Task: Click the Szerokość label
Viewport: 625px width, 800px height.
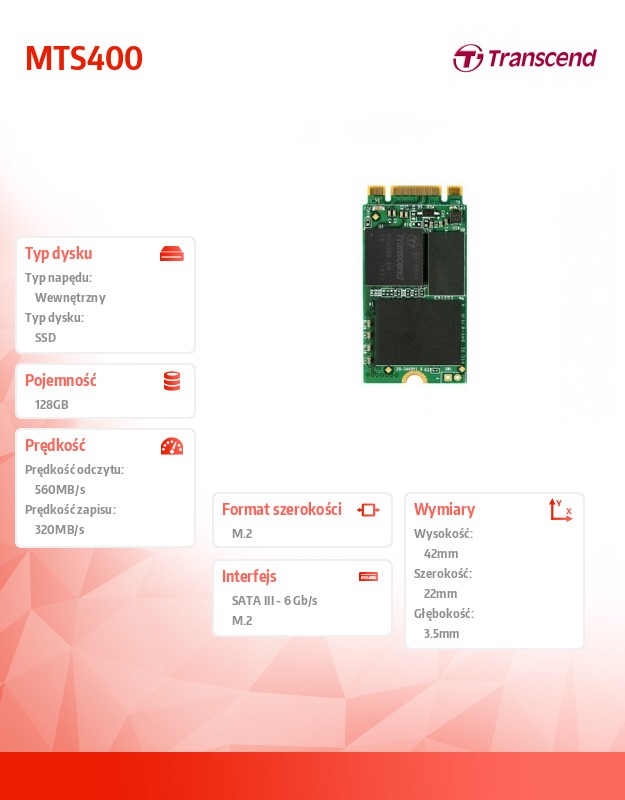Action: pyautogui.click(x=443, y=573)
